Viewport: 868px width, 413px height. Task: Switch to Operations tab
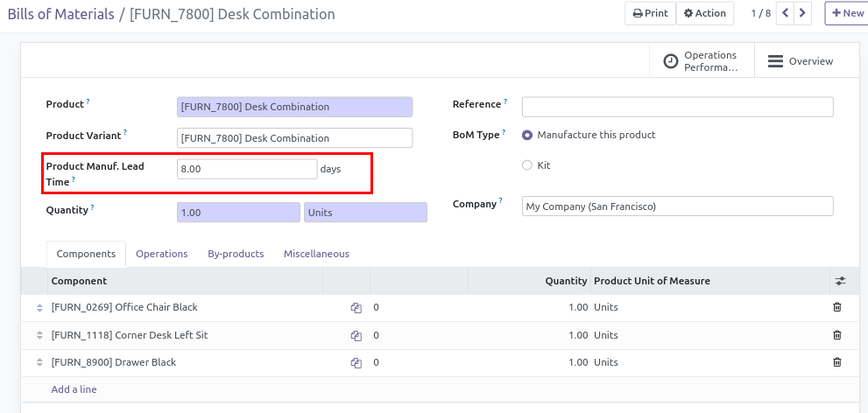pos(162,254)
